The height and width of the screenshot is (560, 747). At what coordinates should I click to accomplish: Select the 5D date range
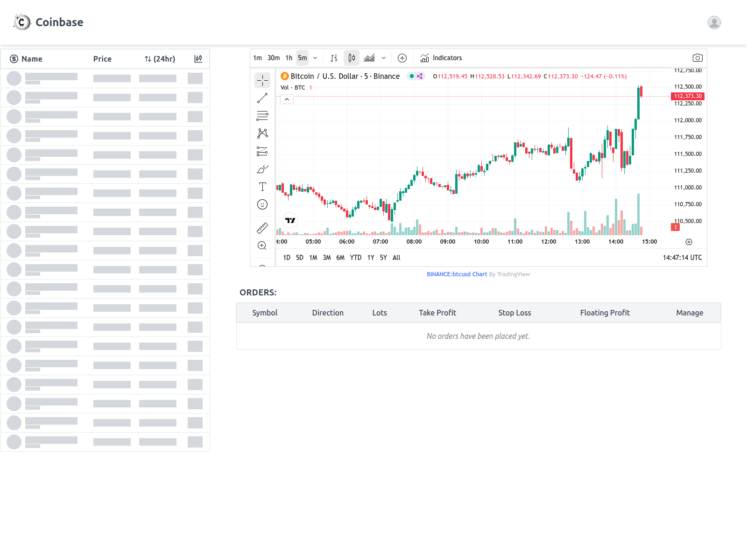click(300, 258)
